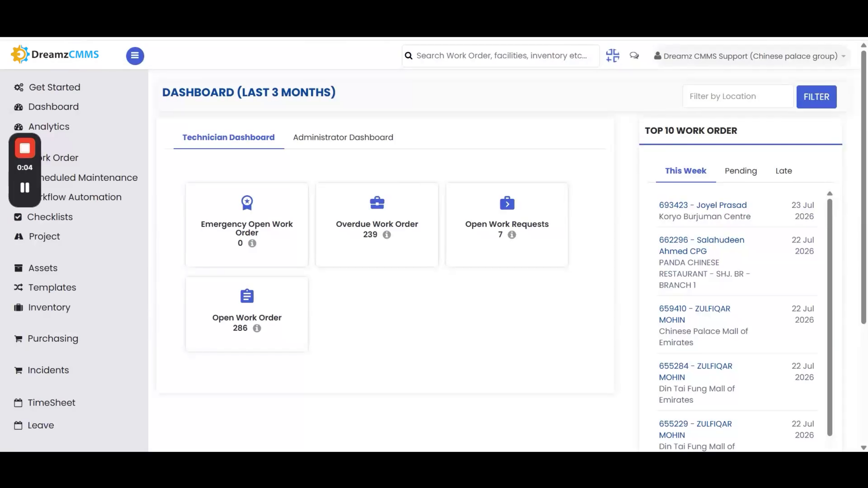Toggle the sidebar hamburger menu button
The width and height of the screenshot is (868, 488).
(x=135, y=56)
